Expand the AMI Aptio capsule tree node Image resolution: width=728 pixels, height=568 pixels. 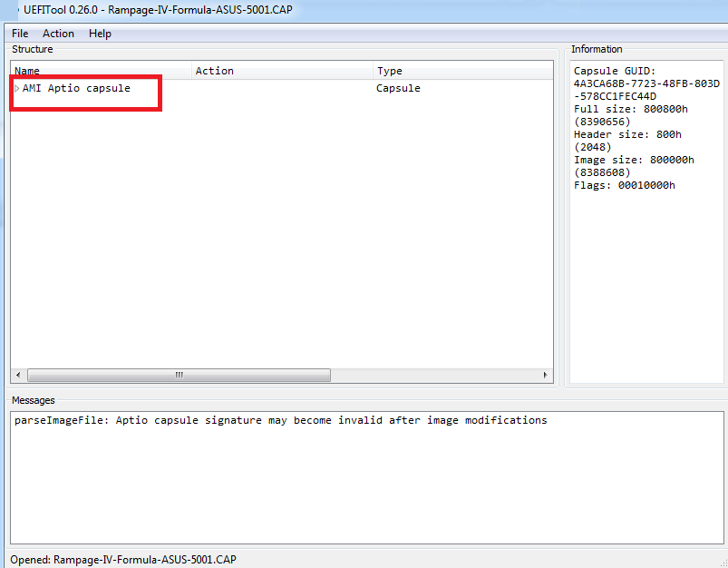(x=16, y=88)
